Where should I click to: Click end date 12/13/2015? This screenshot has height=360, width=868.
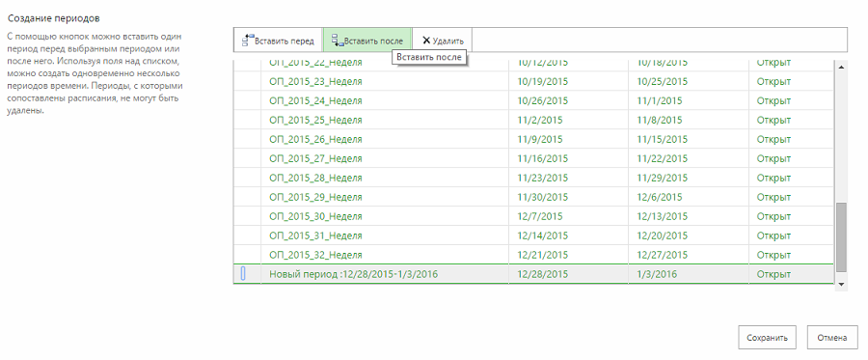coord(662,216)
